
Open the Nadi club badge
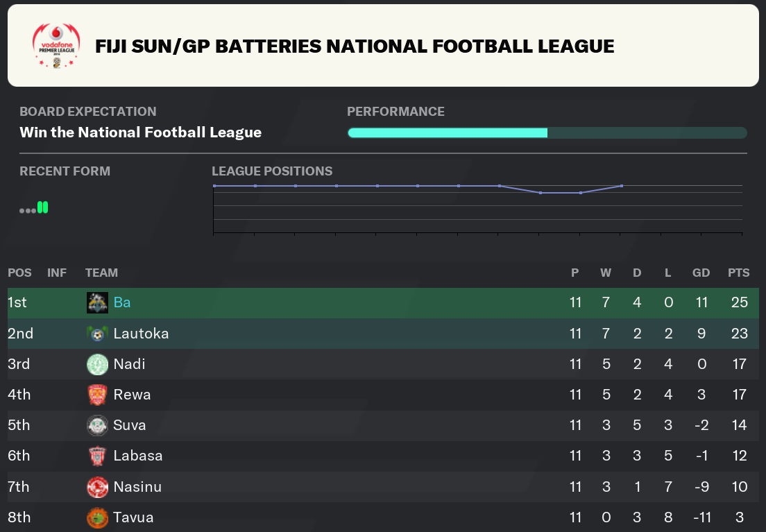tap(97, 364)
